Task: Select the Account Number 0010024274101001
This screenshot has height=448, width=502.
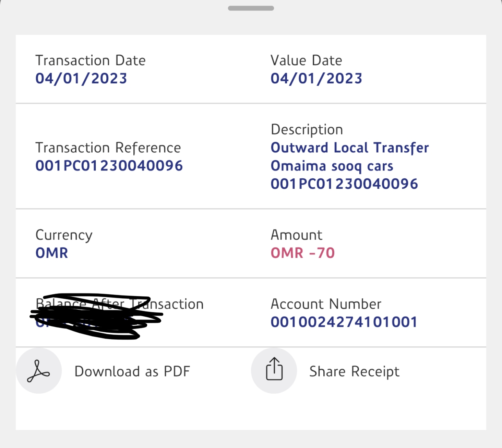Action: tap(344, 322)
